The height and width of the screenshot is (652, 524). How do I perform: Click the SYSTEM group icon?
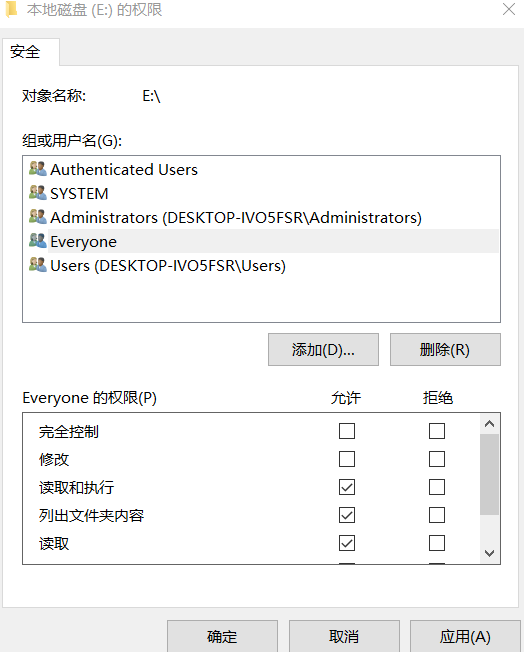[37, 193]
